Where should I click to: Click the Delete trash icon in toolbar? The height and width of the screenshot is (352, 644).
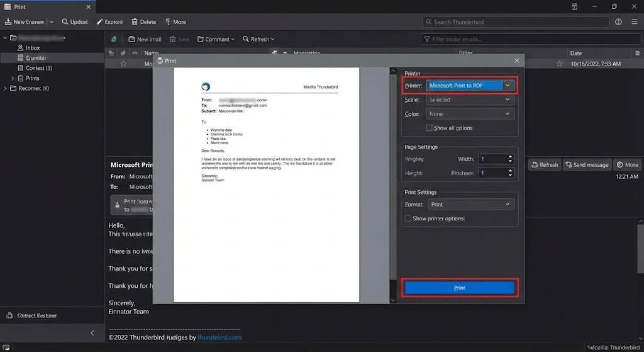(144, 22)
